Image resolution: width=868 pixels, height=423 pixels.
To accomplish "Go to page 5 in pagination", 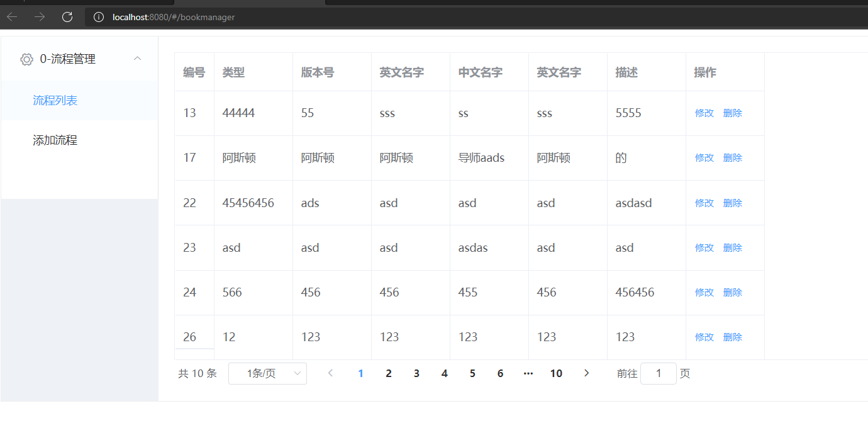I will (x=472, y=373).
